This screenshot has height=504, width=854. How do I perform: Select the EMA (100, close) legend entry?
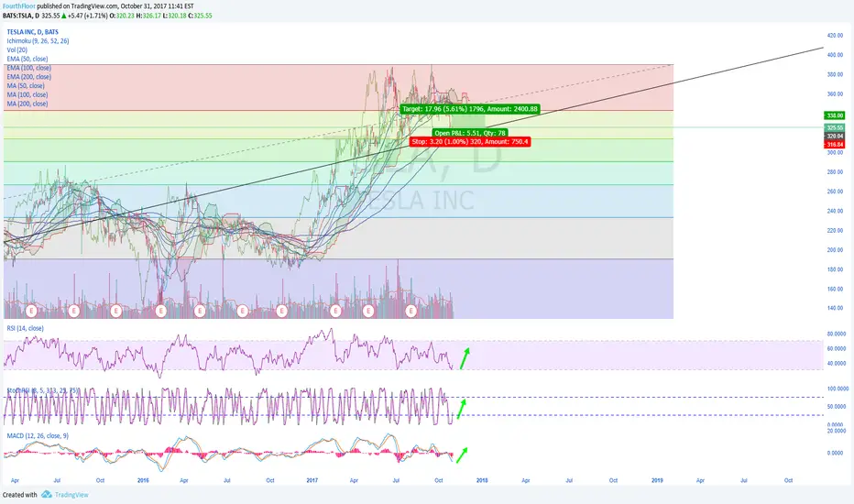pos(29,68)
